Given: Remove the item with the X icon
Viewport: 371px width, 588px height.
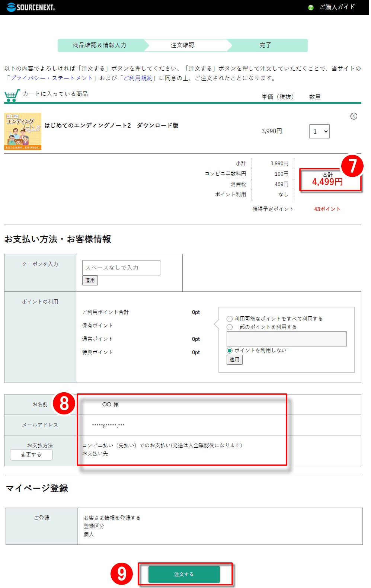Looking at the screenshot, I should 354,116.
